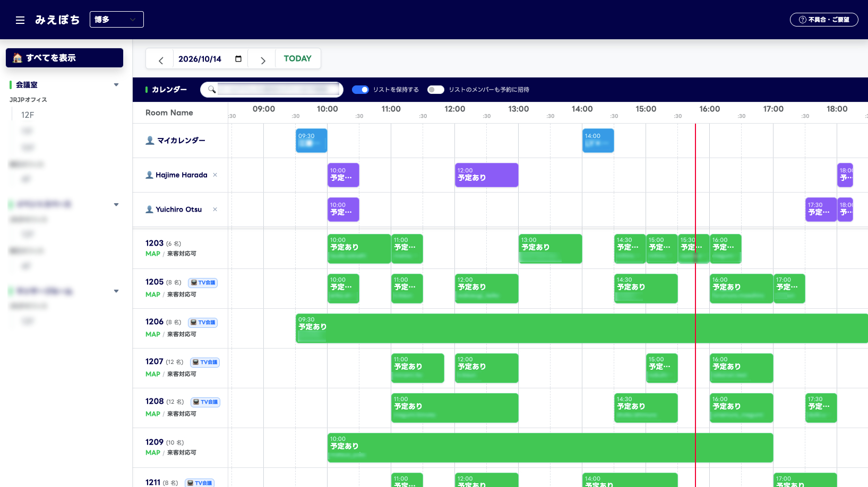Viewport: 868px width, 487px height.
Task: Open room 1208's 14:30 予定あり booking
Action: click(646, 408)
